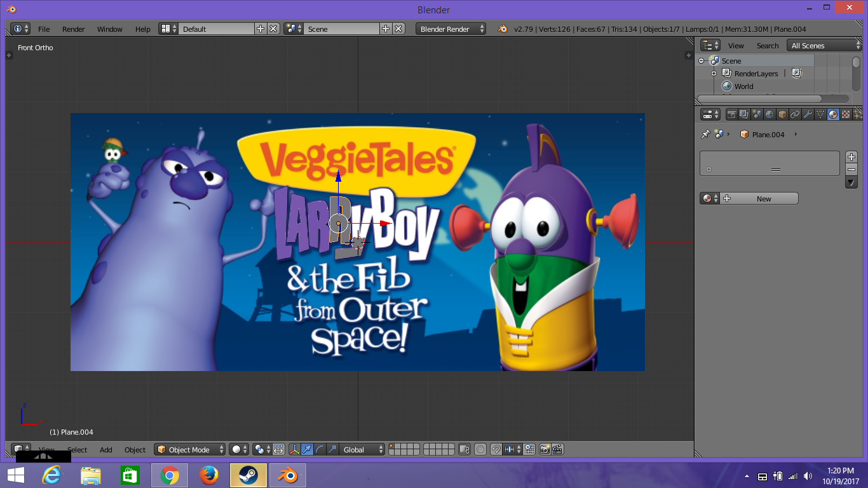Image resolution: width=868 pixels, height=488 pixels.
Task: Open Render menu in top bar
Action: click(74, 29)
